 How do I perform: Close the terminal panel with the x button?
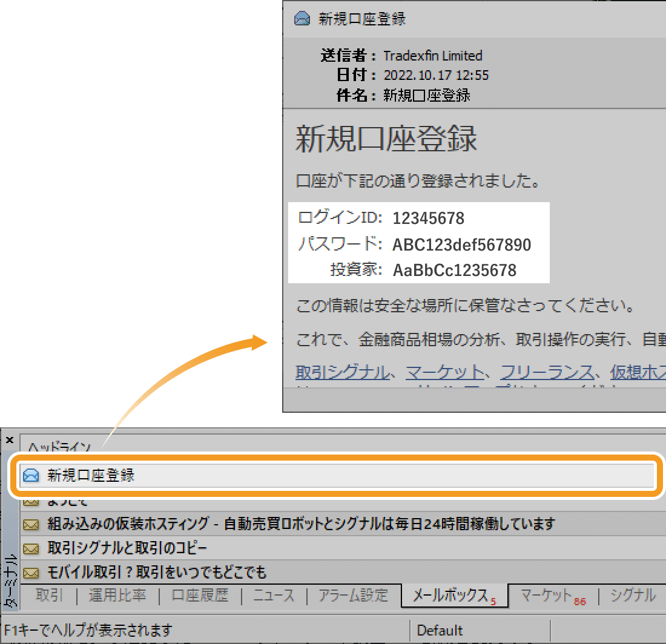click(9, 440)
